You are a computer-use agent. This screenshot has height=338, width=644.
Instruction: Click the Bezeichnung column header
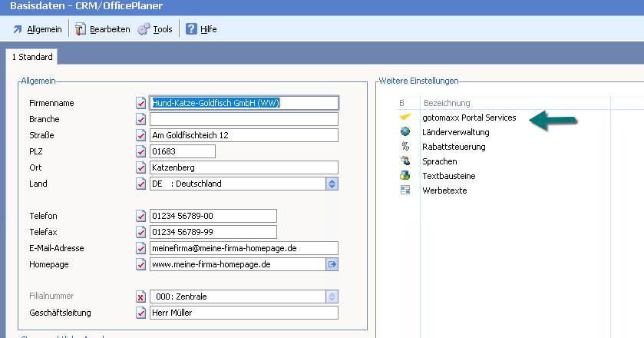[446, 103]
